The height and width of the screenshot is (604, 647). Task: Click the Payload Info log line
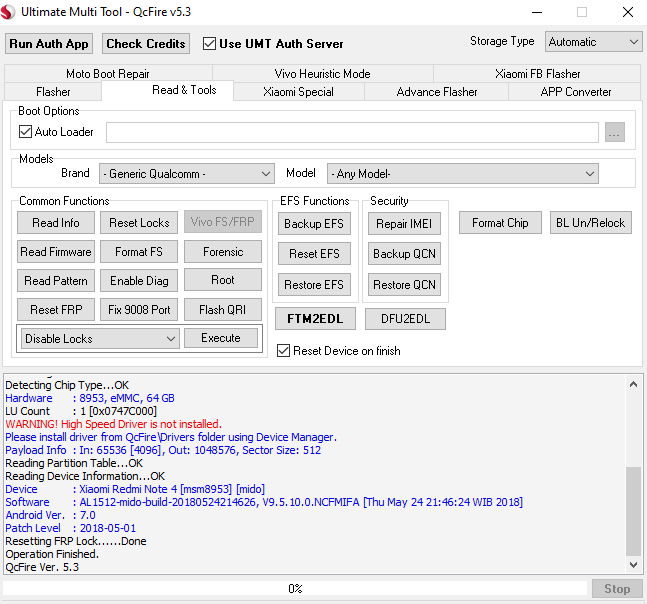click(163, 450)
